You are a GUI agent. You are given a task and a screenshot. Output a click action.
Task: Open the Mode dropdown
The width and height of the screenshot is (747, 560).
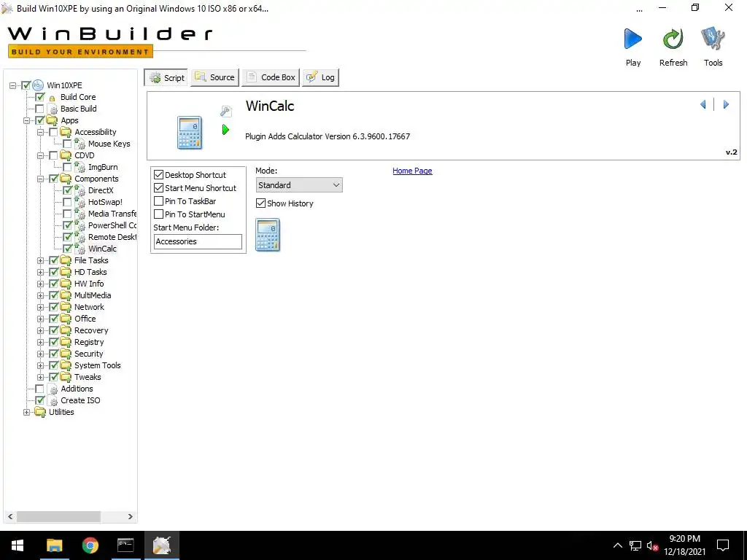298,185
